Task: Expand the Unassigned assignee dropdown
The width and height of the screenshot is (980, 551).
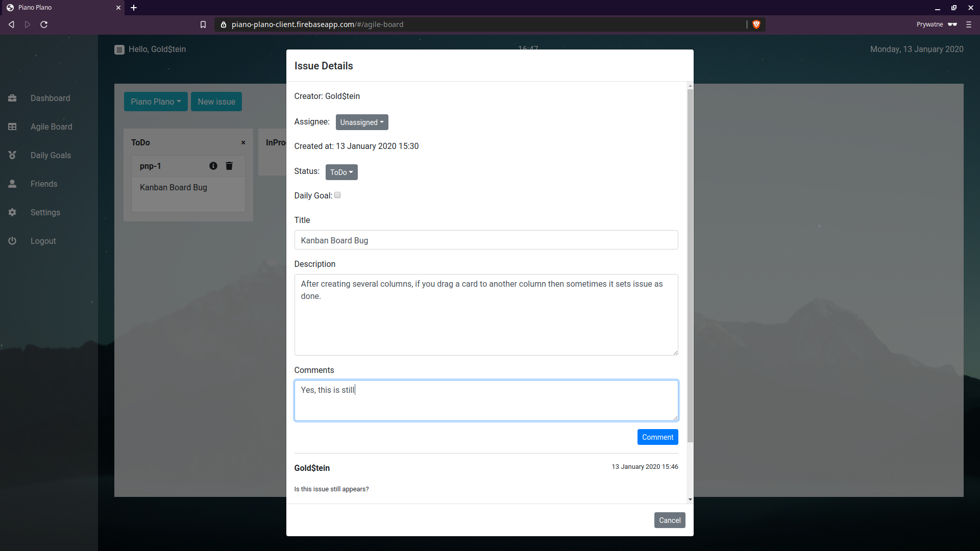Action: click(x=362, y=122)
